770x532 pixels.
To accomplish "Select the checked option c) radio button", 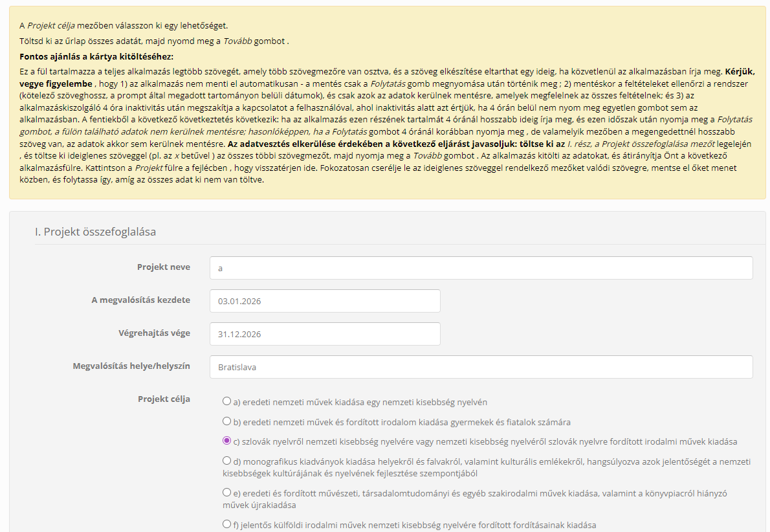I will (226, 441).
